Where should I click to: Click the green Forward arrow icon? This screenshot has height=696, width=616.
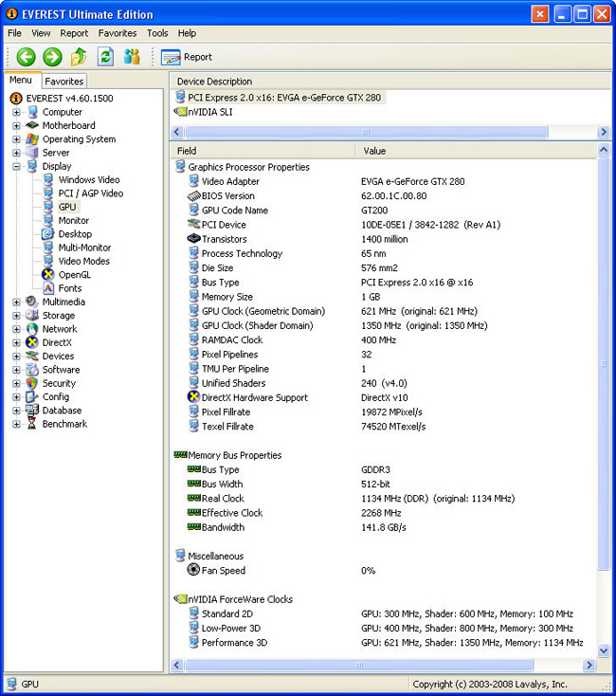click(x=52, y=57)
